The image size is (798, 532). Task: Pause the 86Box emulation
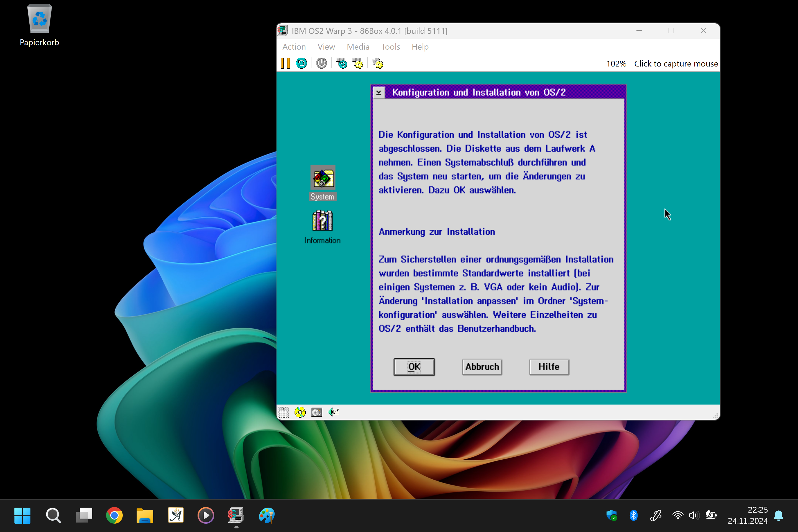285,63
